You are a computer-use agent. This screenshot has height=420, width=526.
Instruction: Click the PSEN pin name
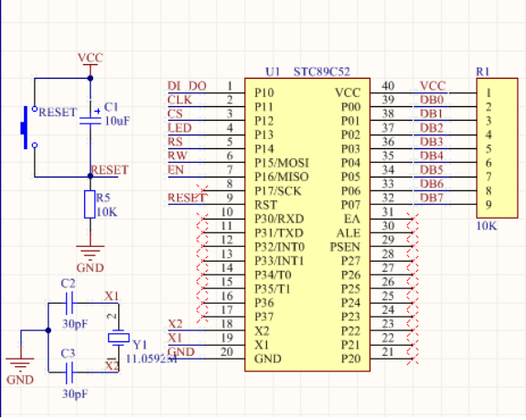pyautogui.click(x=345, y=247)
